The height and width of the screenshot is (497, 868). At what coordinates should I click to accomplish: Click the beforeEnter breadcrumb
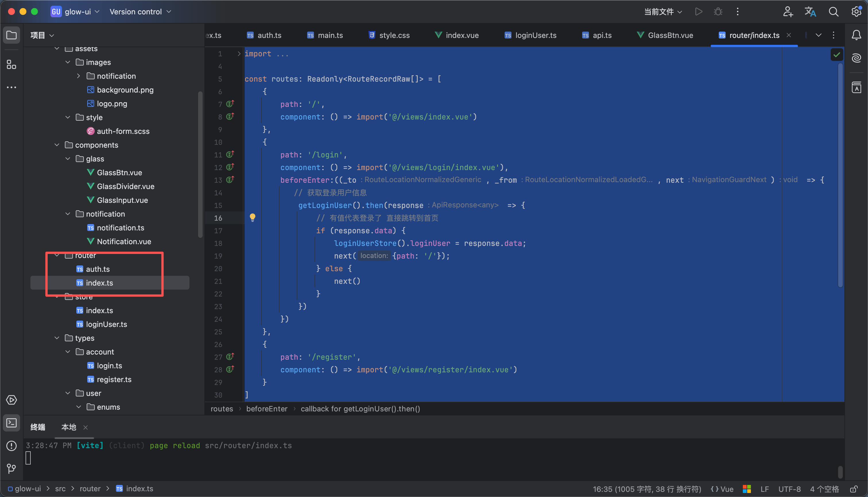tap(267, 409)
